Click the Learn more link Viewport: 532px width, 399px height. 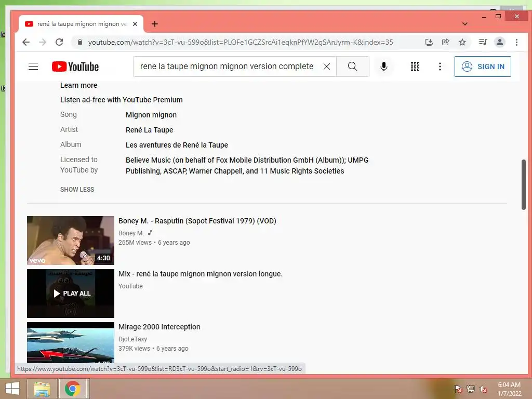click(79, 85)
